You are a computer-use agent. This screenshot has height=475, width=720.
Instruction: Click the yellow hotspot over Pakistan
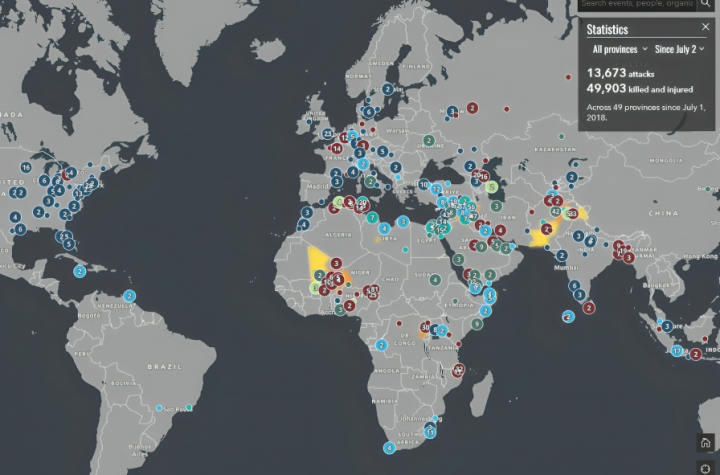tap(541, 237)
